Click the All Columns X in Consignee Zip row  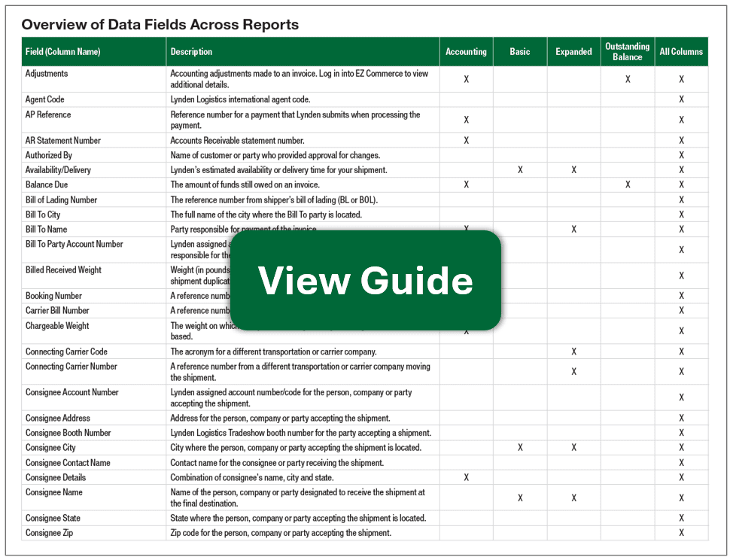coord(682,533)
